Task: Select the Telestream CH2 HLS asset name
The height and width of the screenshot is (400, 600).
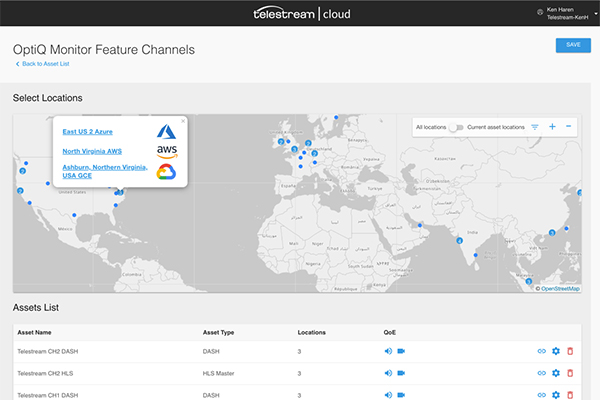Action: tap(45, 374)
